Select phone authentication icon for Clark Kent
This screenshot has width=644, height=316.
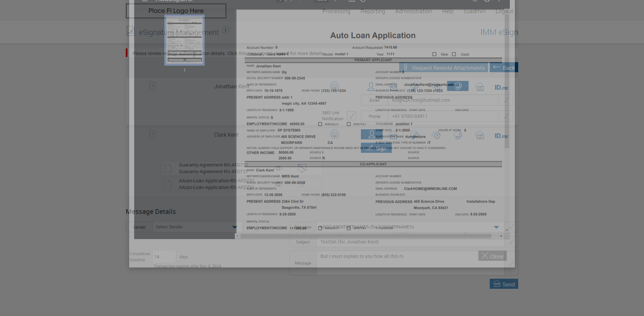[458, 135]
